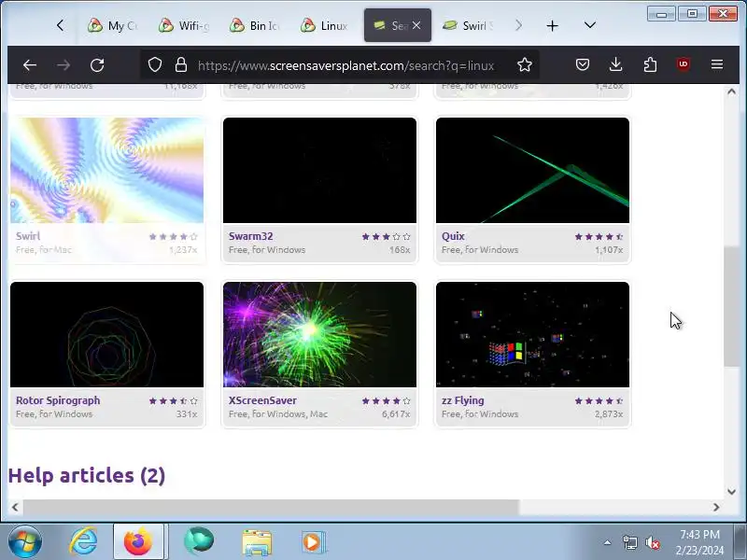The height and width of the screenshot is (560, 747).
Task: Click the star rating for Quix
Action: click(599, 237)
